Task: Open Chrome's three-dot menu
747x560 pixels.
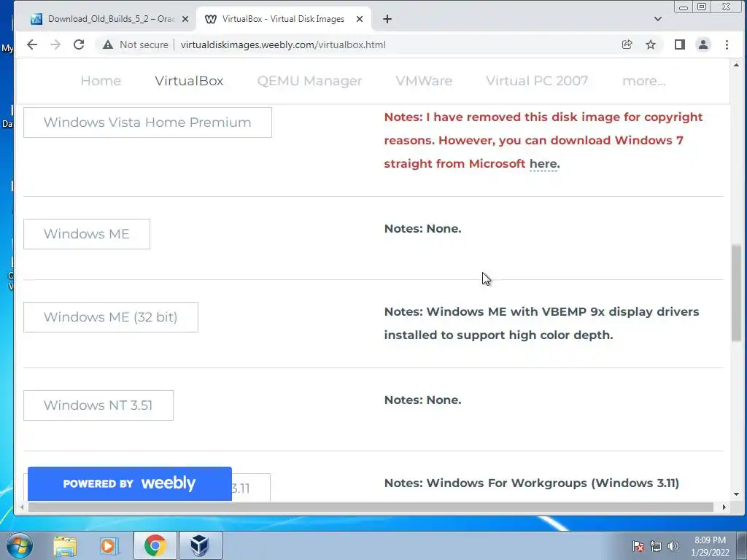Action: coord(727,44)
